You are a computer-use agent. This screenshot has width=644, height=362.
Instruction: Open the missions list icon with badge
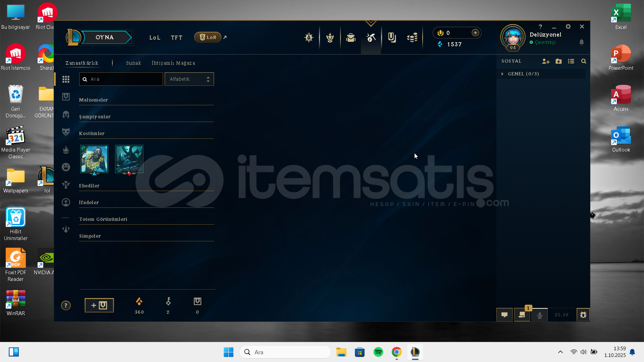click(522, 315)
